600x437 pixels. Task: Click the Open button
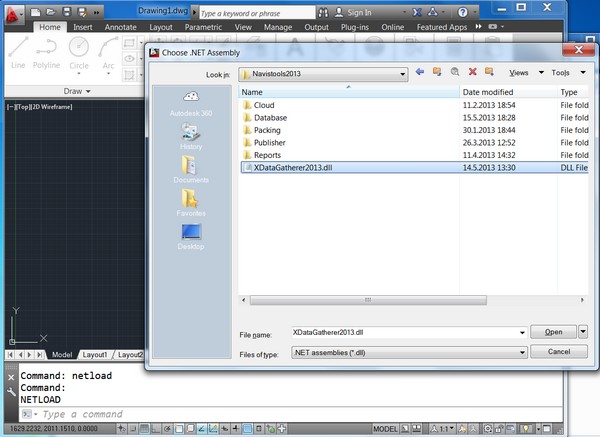click(x=553, y=332)
